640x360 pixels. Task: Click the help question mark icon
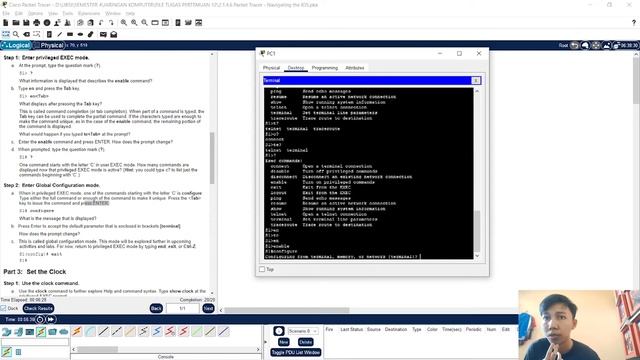pyautogui.click(x=633, y=23)
